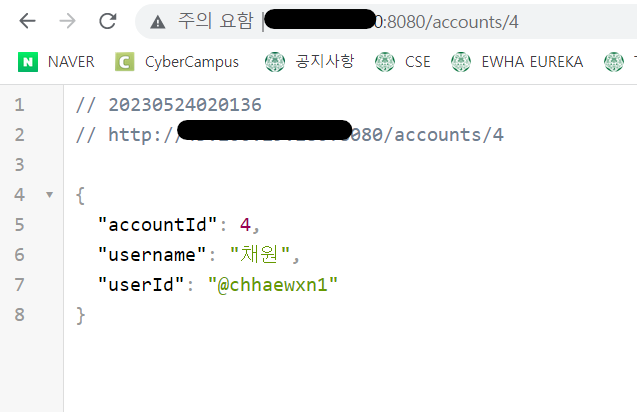The height and width of the screenshot is (412, 637).
Task: Click line number 8 in the gutter
Action: pos(20,315)
